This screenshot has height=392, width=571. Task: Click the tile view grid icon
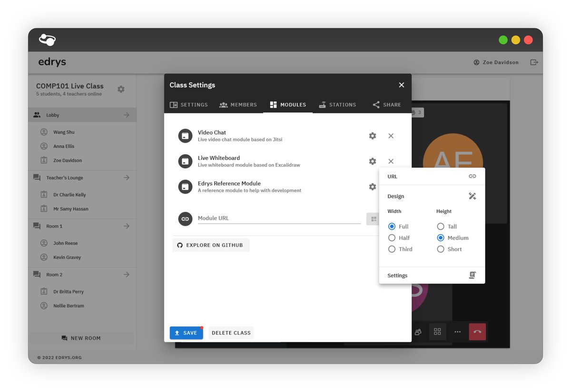437,332
